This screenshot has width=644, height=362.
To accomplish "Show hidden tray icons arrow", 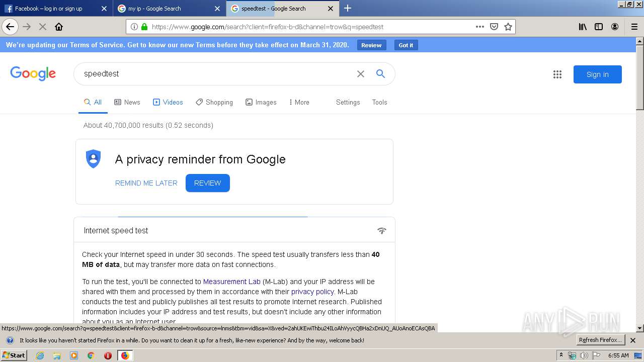I will click(x=561, y=355).
